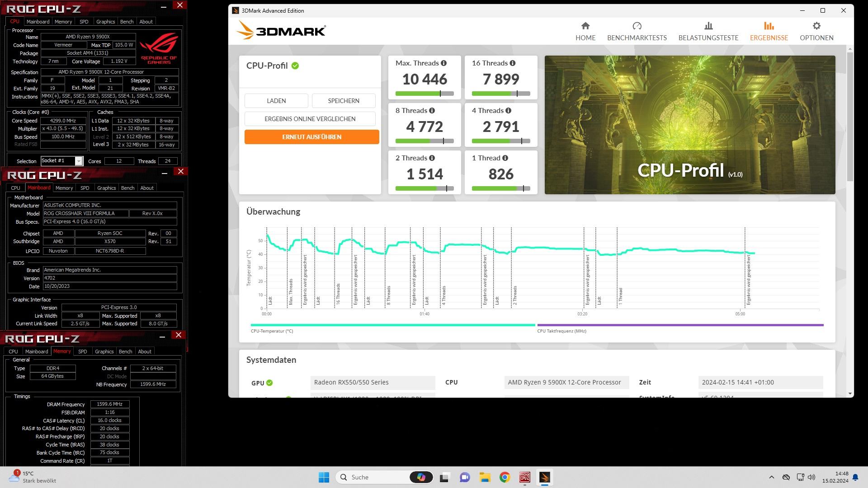Click the CPU Taktfrequenz legend bar
The image size is (868, 488).
point(680,325)
